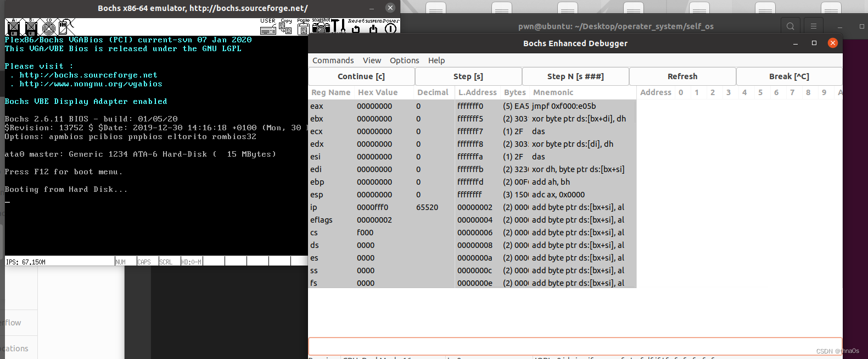Image resolution: width=868 pixels, height=359 pixels.
Task: Toggle the CD-ROM icon in Bochs toolbar
Action: tap(49, 26)
